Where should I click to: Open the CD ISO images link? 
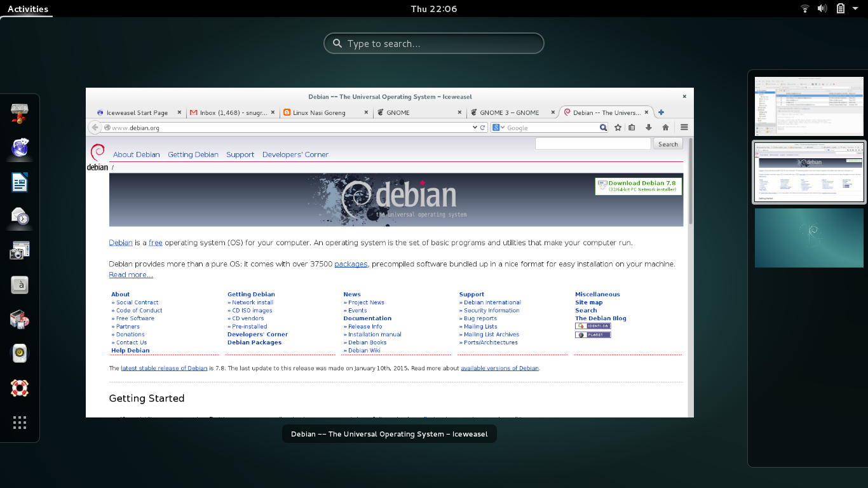(x=252, y=311)
